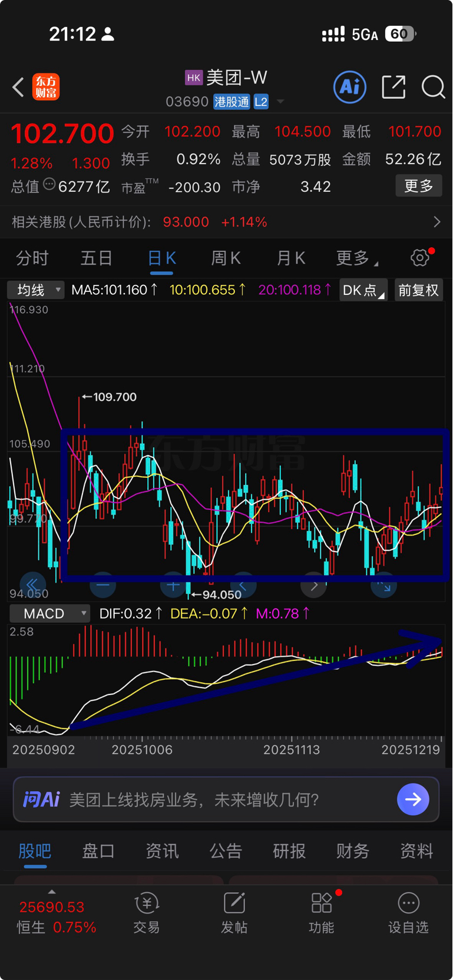Screen dimensions: 453x980
Task: Expand stock switcher arrow beside L2
Action: point(280,102)
